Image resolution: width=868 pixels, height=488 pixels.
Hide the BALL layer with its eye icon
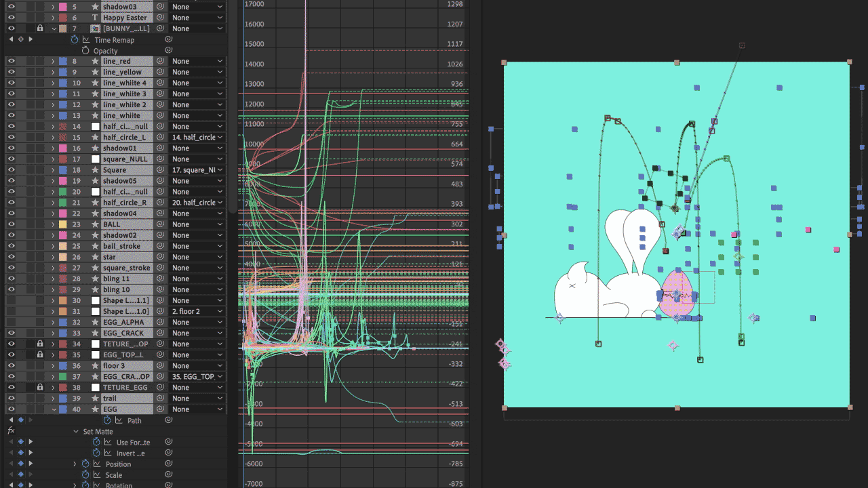pyautogui.click(x=11, y=224)
